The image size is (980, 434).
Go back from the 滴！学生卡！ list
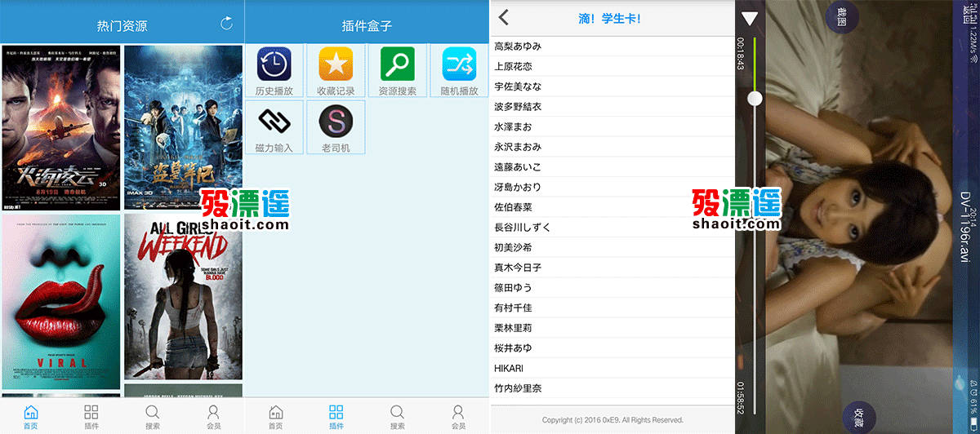coord(504,17)
